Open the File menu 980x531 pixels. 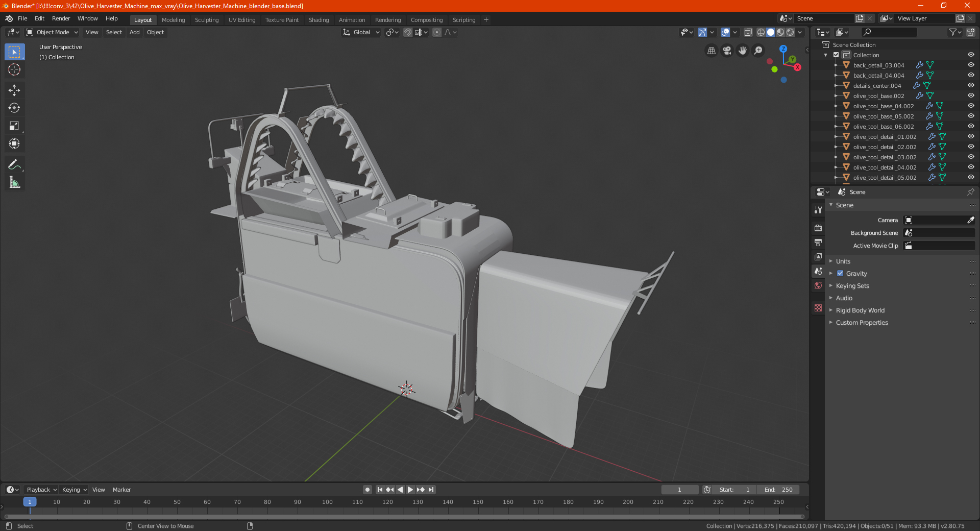pos(22,18)
